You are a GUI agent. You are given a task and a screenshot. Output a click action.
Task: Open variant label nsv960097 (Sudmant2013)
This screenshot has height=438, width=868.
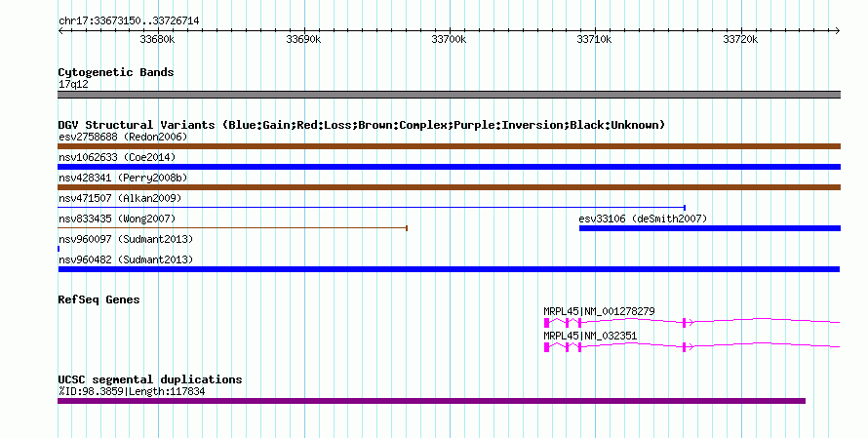coord(126,239)
